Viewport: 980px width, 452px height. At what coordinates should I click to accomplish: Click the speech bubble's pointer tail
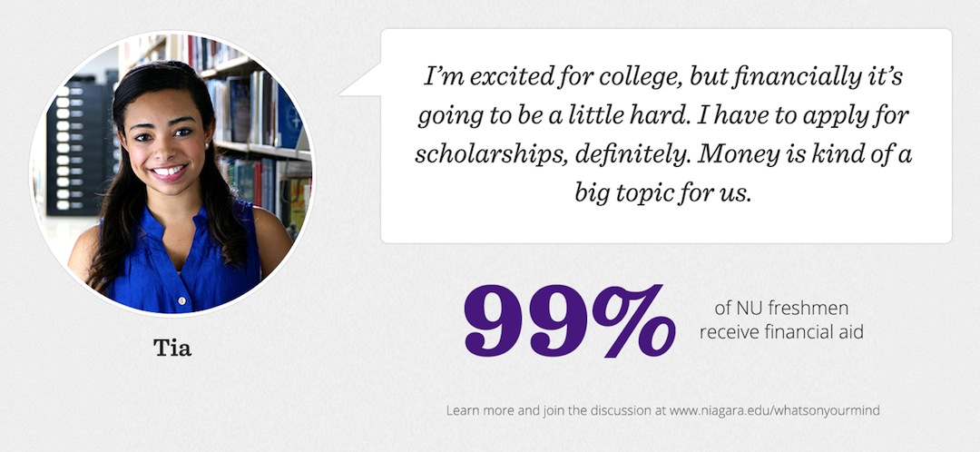pos(360,84)
